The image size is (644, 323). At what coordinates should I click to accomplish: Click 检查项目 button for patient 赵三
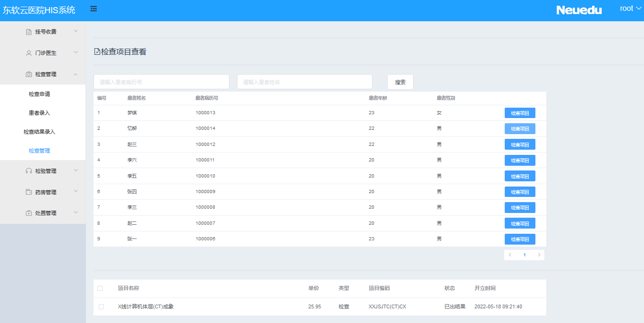click(x=520, y=144)
